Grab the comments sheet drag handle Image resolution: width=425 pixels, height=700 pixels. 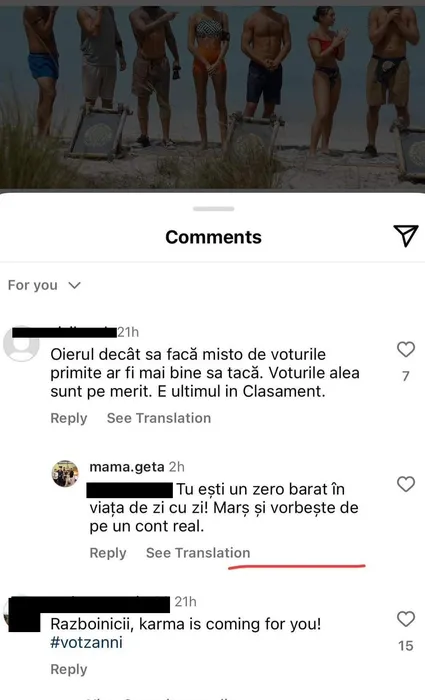point(213,209)
